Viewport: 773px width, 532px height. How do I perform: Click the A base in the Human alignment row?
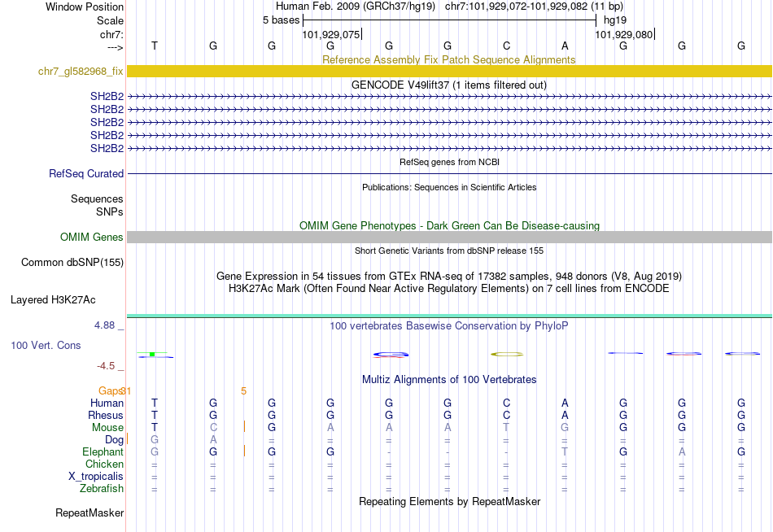tap(565, 403)
